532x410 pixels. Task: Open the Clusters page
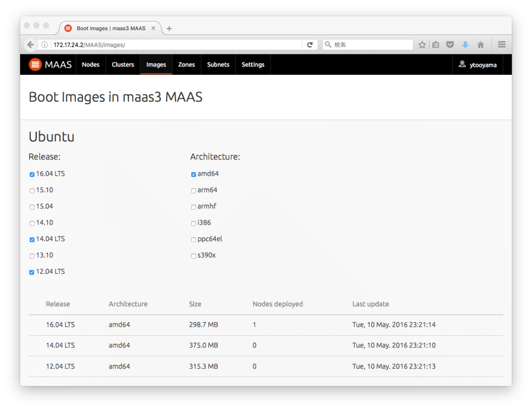(123, 64)
